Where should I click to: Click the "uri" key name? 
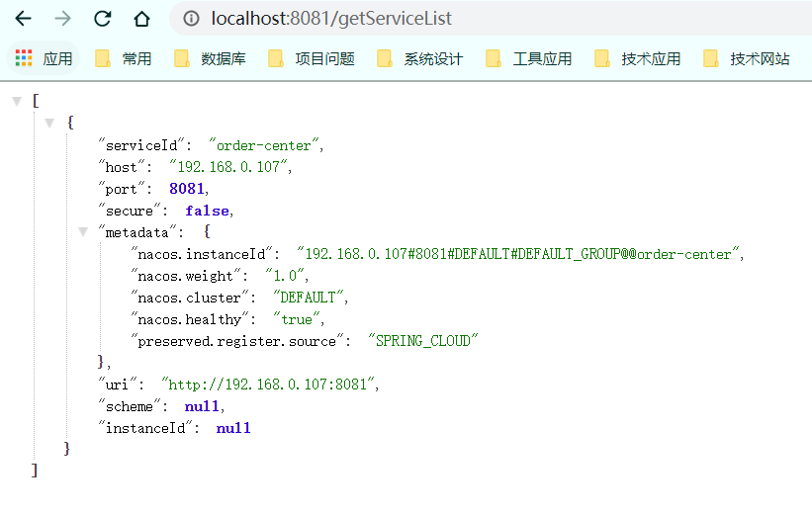(x=117, y=385)
